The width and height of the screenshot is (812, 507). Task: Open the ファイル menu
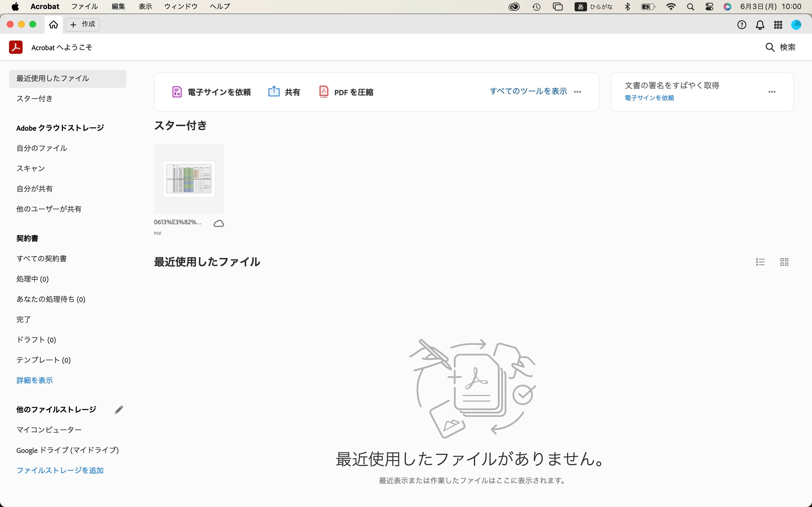[x=84, y=6]
